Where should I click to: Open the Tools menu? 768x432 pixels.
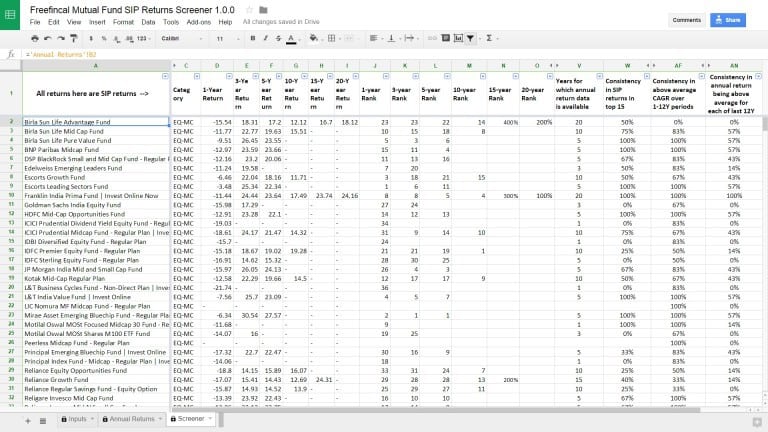pos(171,22)
